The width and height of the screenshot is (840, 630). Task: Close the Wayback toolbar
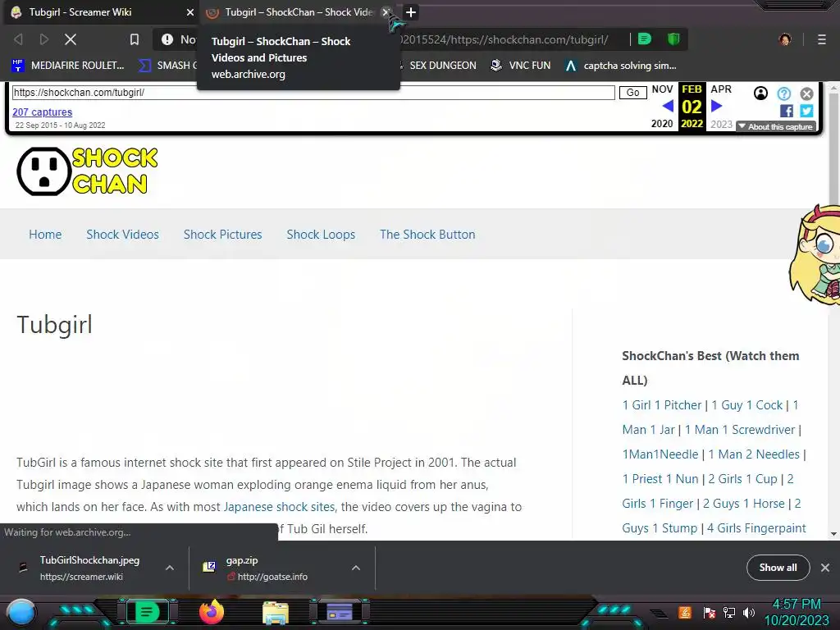tap(807, 94)
